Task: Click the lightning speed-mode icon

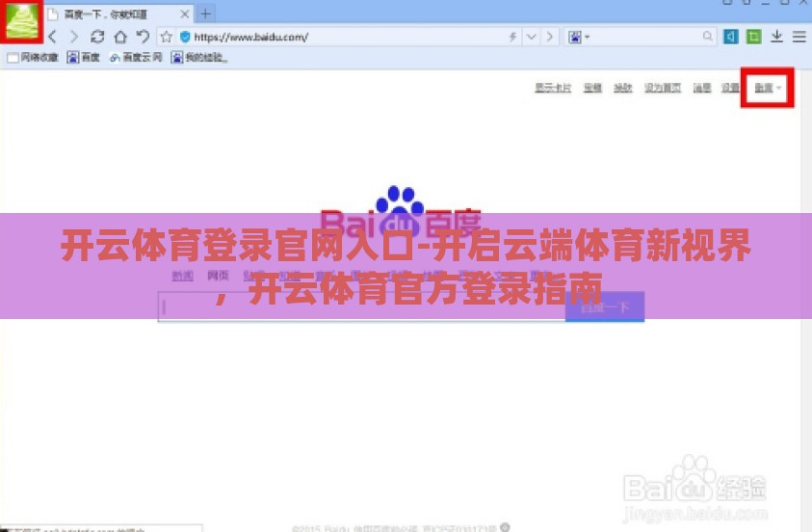Action: click(x=512, y=37)
